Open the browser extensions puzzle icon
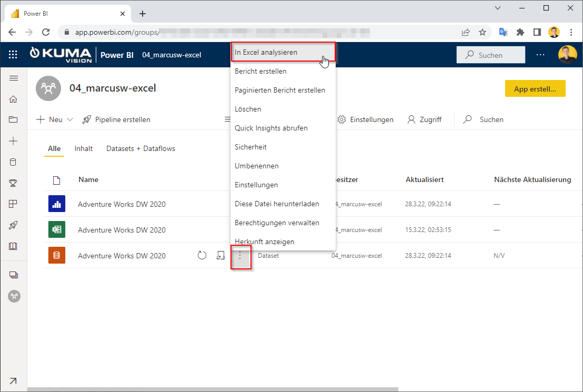This screenshot has width=583, height=392. click(520, 32)
